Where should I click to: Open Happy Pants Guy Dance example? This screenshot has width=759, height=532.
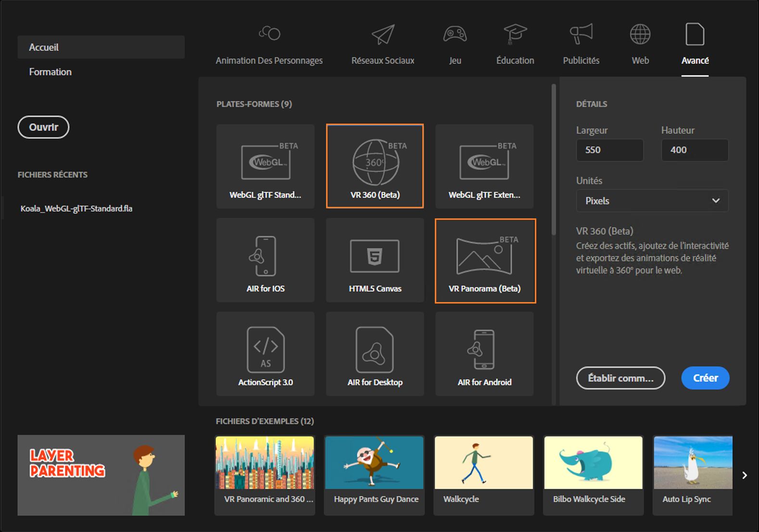pos(374,475)
